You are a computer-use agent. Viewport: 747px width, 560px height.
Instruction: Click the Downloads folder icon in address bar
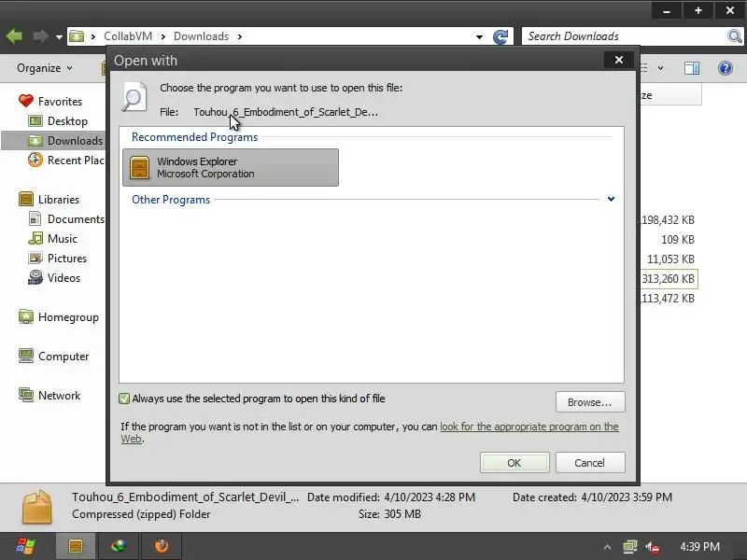(77, 36)
